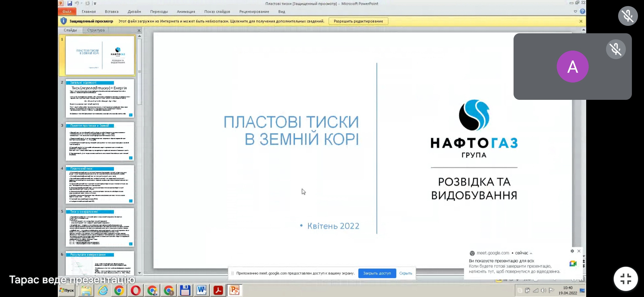Viewport: 644px width, 297px height.
Task: Expand the ribbon using the chevron arrow
Action: pos(575,11)
